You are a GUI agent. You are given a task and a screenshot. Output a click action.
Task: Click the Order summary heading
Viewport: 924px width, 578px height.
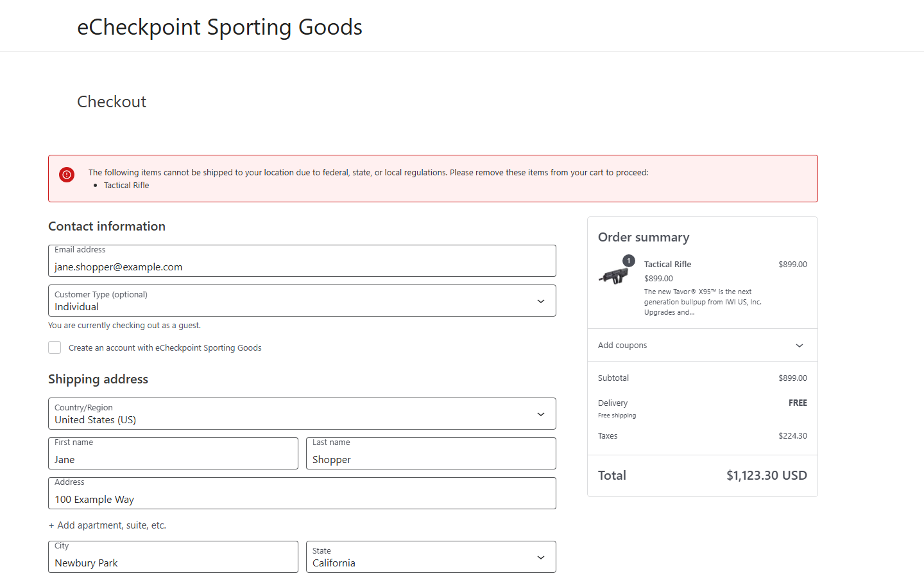644,237
